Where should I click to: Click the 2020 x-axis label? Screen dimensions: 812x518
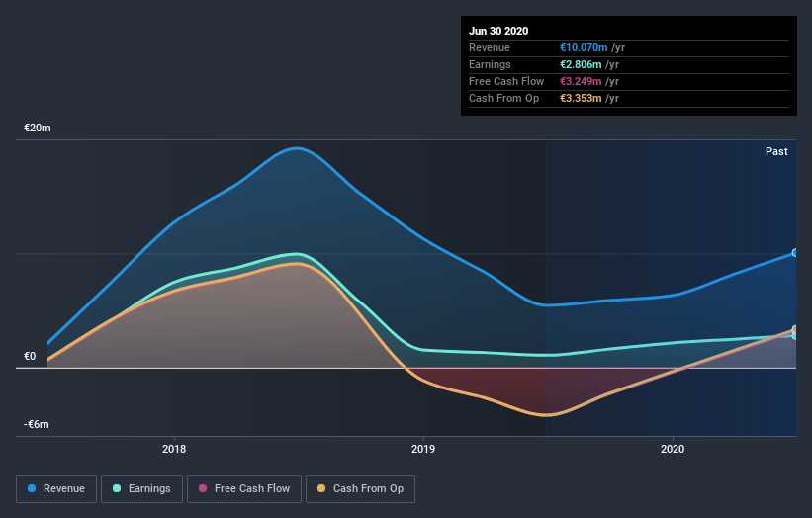click(x=673, y=449)
